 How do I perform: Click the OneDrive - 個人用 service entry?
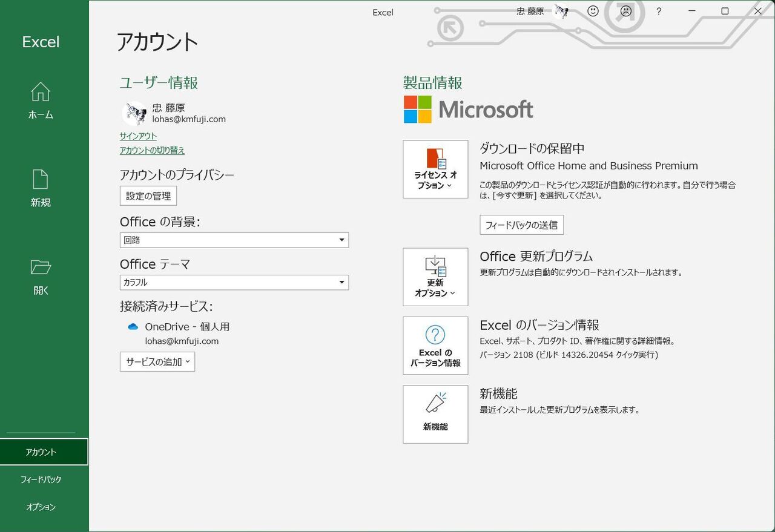pyautogui.click(x=187, y=327)
